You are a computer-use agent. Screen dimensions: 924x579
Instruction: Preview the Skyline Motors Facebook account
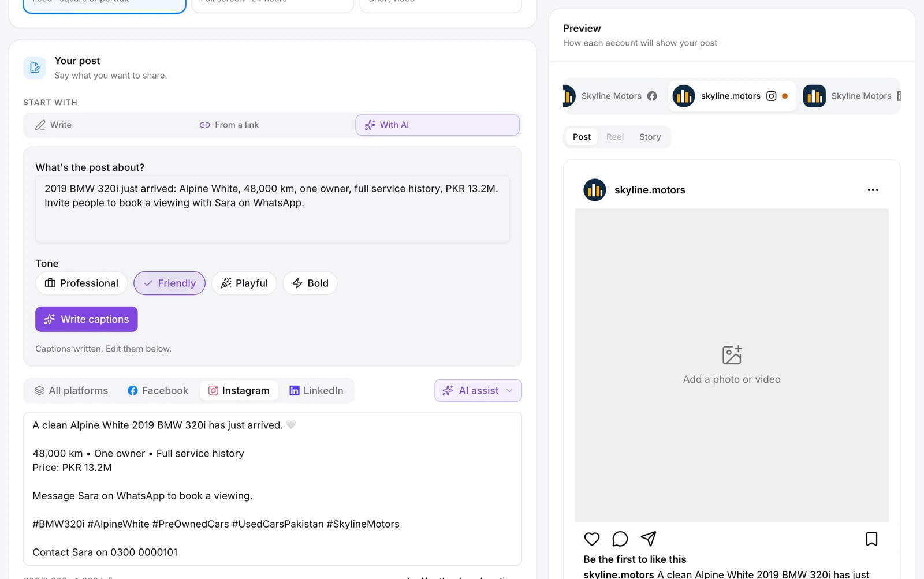point(614,96)
